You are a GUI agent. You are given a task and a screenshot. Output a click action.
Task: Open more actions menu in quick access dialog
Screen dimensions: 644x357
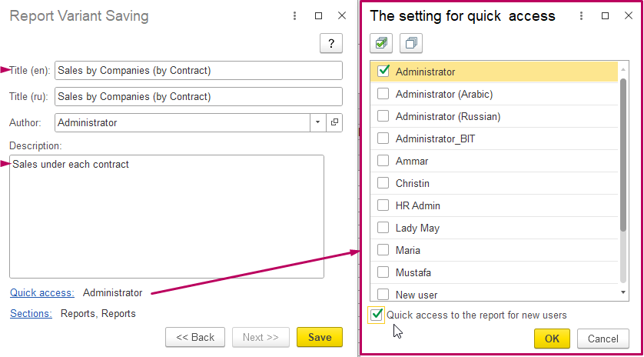pyautogui.click(x=581, y=16)
